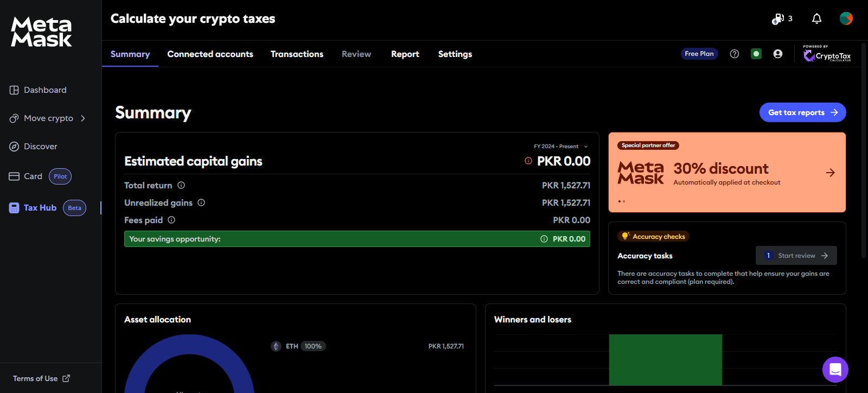Click the green savings opportunity bar

pos(357,239)
